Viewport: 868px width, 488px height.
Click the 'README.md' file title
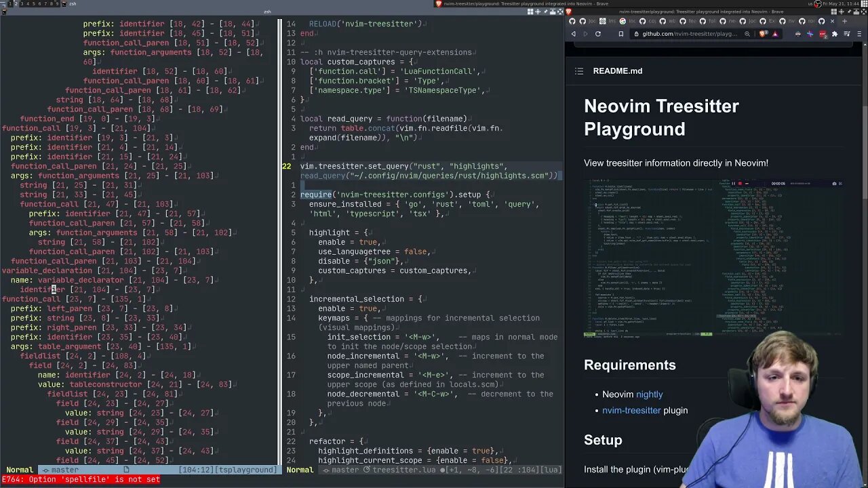click(x=618, y=70)
